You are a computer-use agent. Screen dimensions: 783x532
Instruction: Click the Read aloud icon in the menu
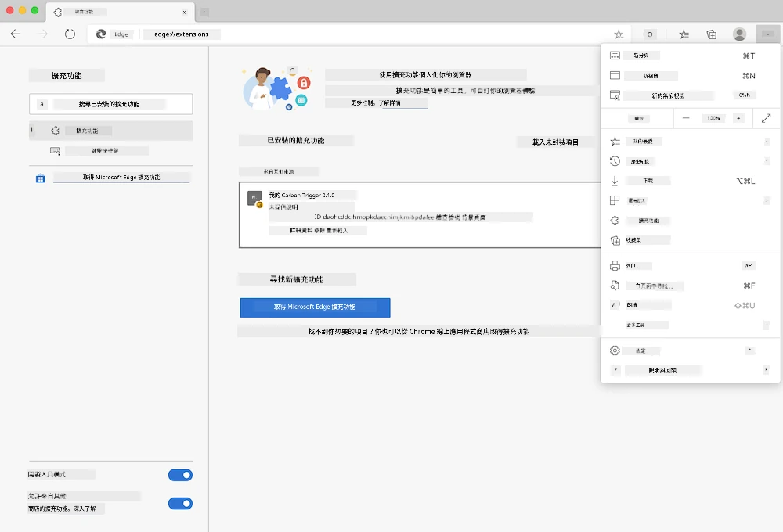tap(614, 305)
